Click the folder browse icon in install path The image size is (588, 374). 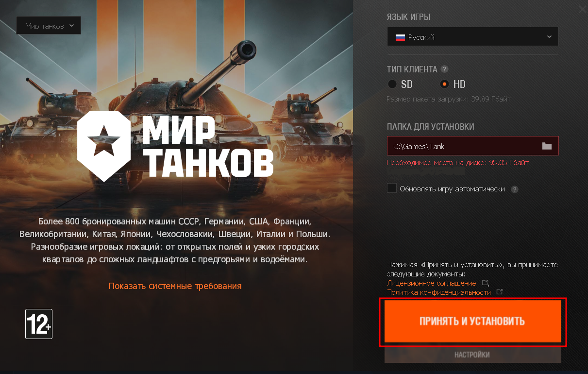547,146
